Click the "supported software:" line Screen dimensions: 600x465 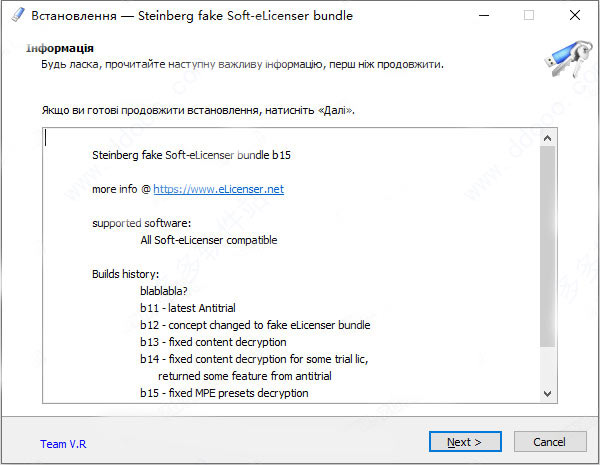pos(141,223)
